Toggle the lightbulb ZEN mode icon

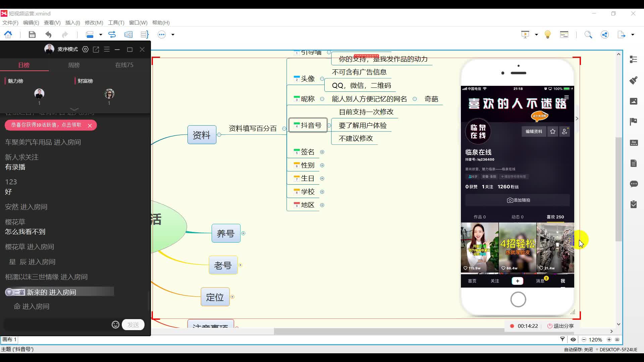click(x=547, y=35)
